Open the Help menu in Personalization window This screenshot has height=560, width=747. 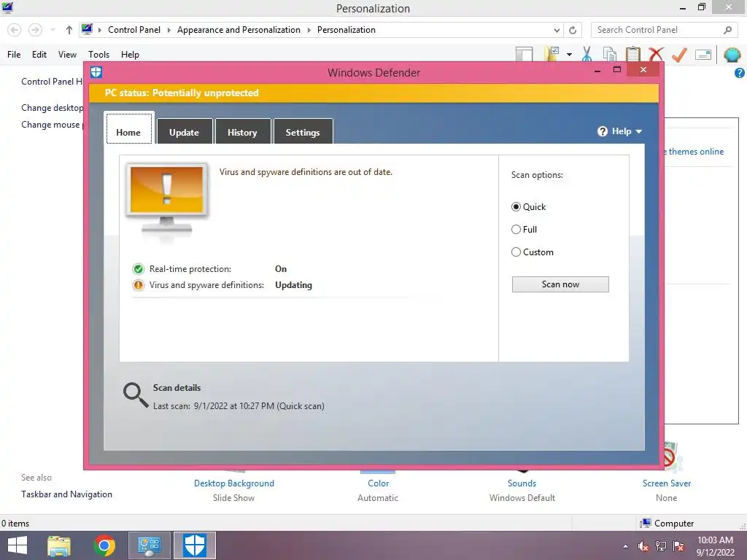tap(130, 55)
